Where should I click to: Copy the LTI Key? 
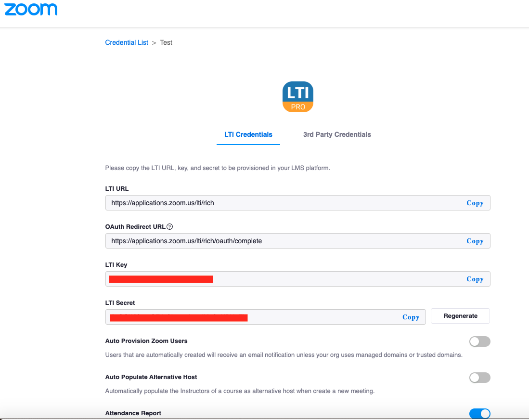475,279
